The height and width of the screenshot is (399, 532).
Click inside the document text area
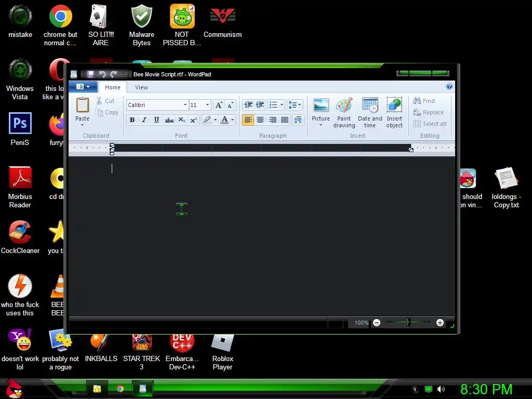pos(262,236)
